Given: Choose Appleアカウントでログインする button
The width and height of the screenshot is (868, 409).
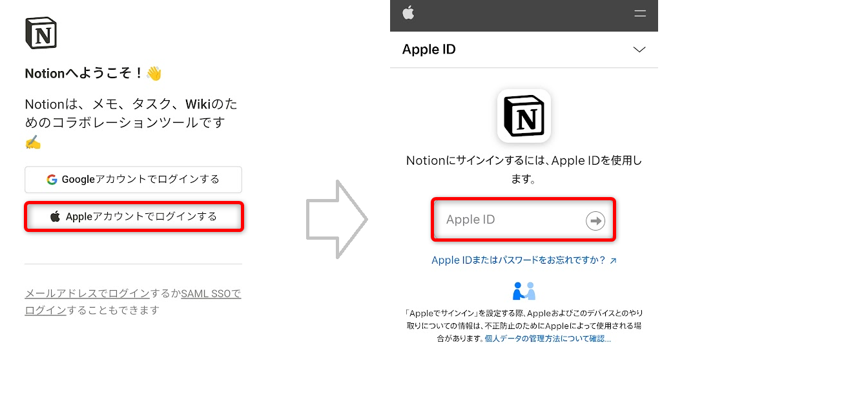Looking at the screenshot, I should 134,216.
